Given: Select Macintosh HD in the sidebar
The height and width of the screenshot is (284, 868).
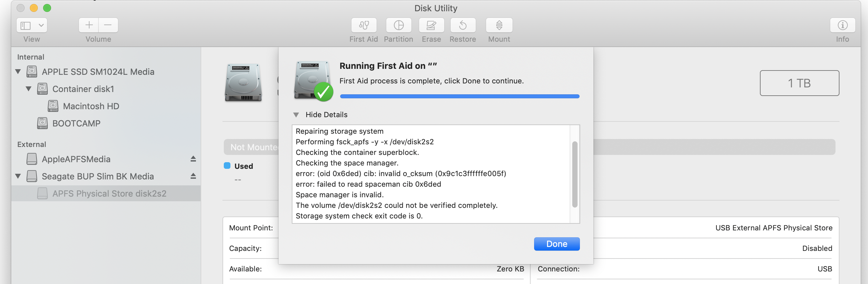Looking at the screenshot, I should (91, 106).
